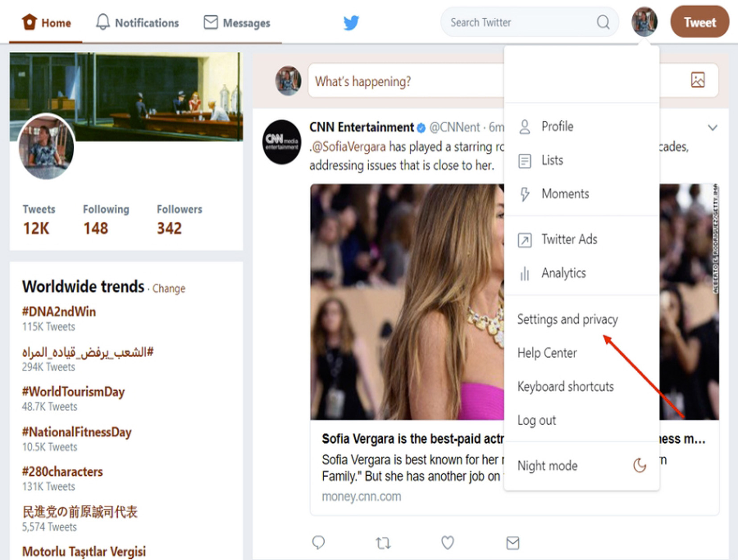Open the #NationalFitnessDay trend
The height and width of the screenshot is (560, 738).
[x=77, y=432]
